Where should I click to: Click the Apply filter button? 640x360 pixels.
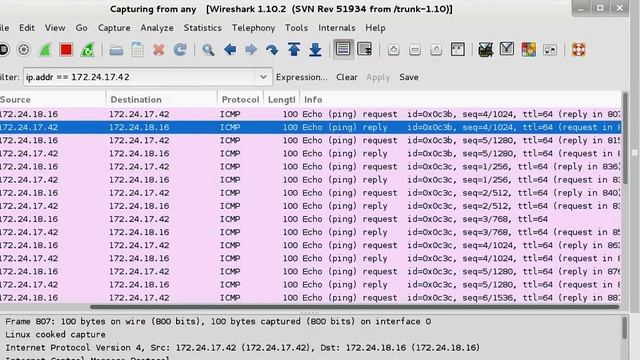point(378,77)
